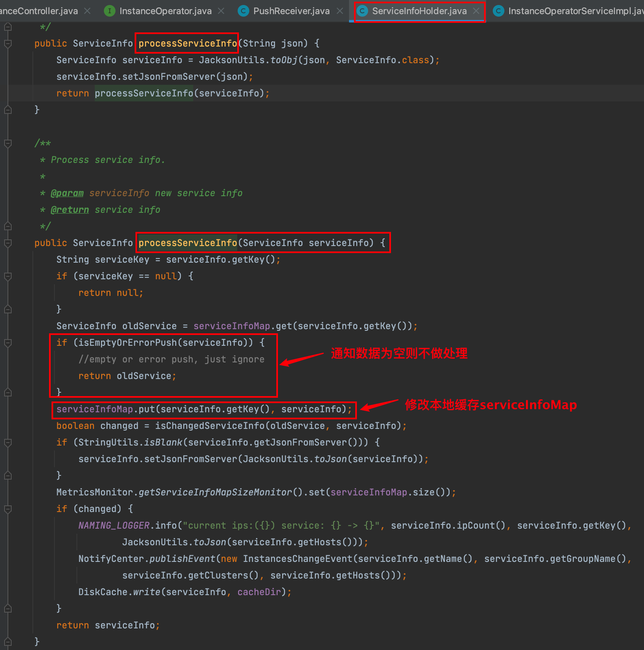644x650 pixels.
Task: Click the interface icon on InstanceOperator.java tab
Action: [x=109, y=11]
